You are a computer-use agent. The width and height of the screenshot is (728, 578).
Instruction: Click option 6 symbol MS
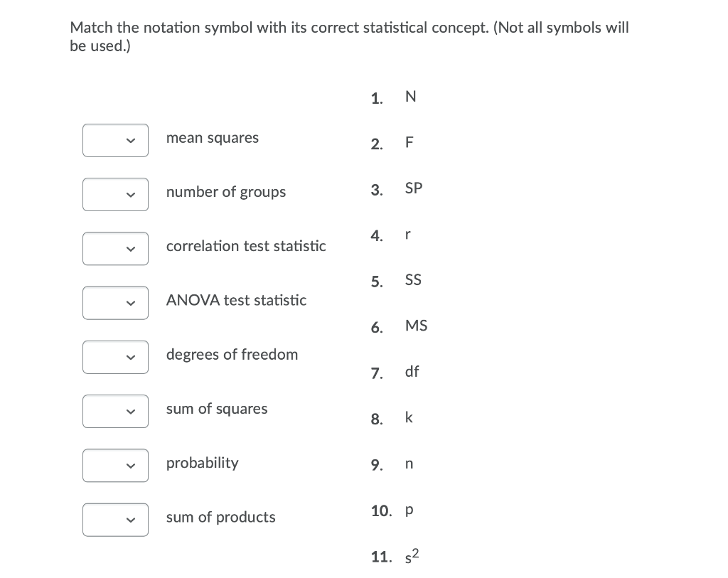(416, 326)
